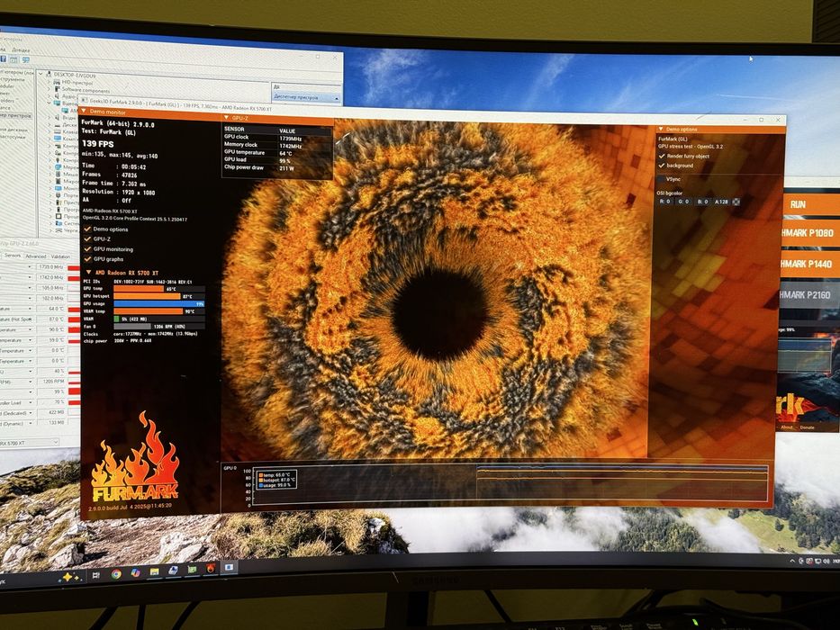Click the monitor icon in Device Manager toolbar

[x=25, y=60]
